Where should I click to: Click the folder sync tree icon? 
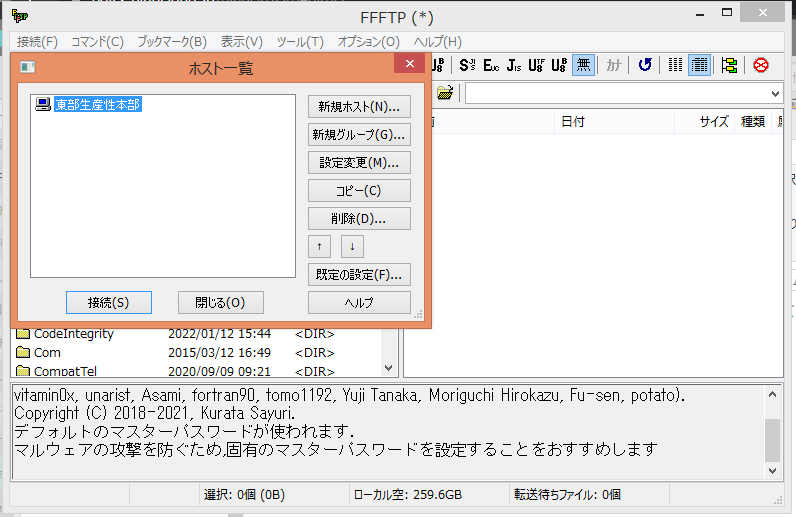tap(729, 65)
